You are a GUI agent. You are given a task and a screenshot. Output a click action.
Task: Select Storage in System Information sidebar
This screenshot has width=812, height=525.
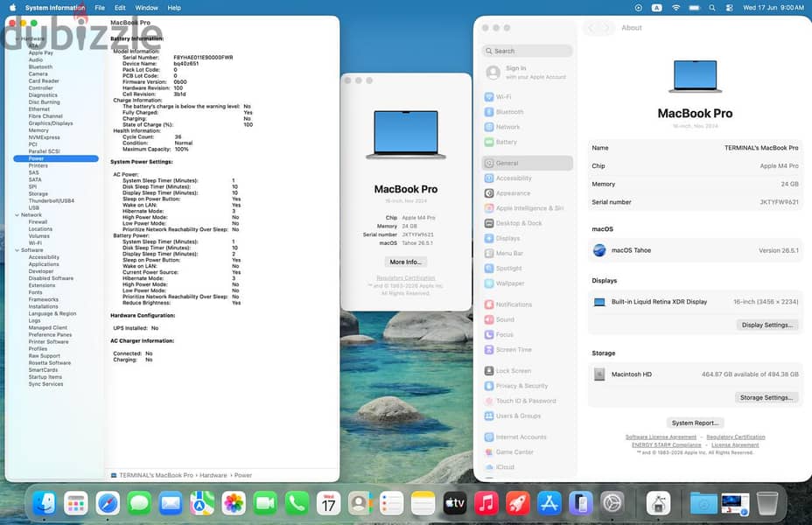coord(38,193)
